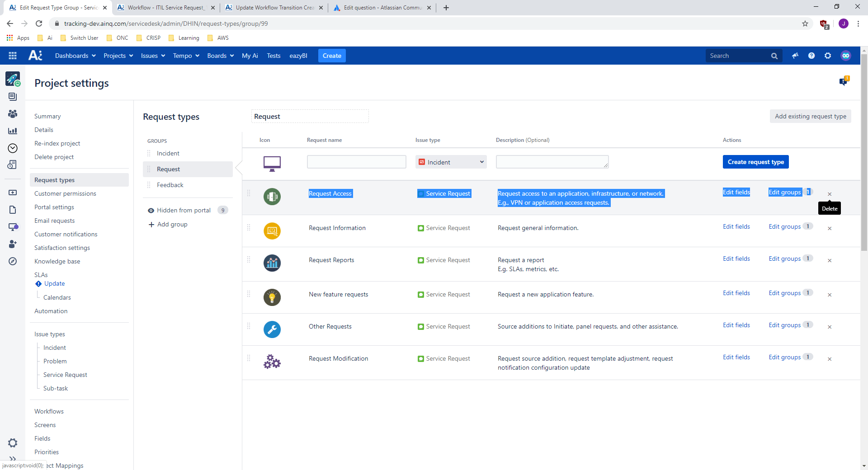
Task: Bookmark this page via the star icon
Action: (805, 23)
